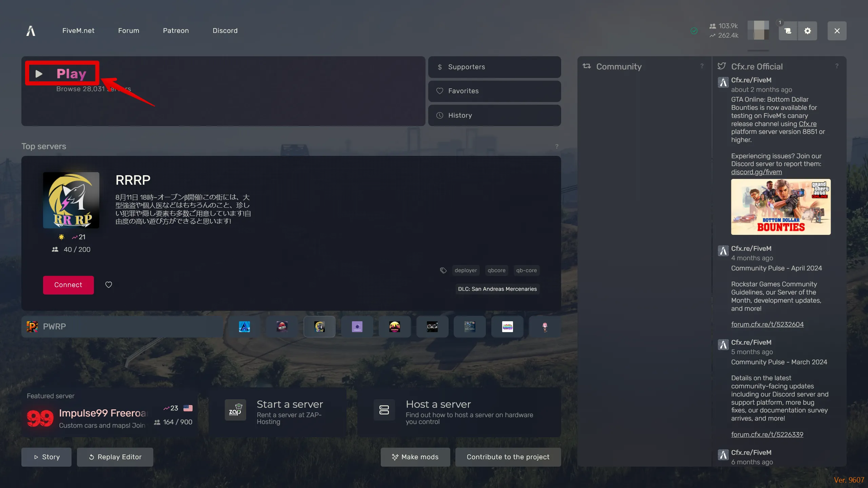Click Contribute to the project
The height and width of the screenshot is (488, 868).
point(508,457)
